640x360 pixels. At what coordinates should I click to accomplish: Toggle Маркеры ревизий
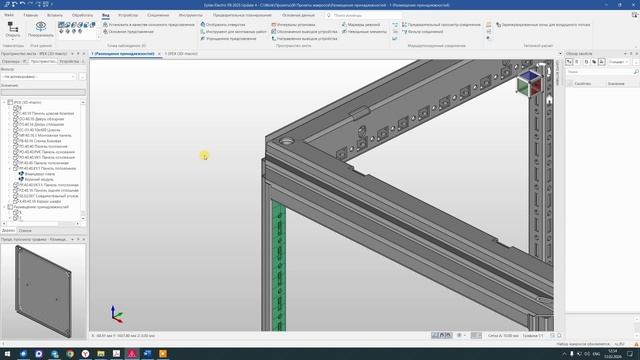point(361,24)
